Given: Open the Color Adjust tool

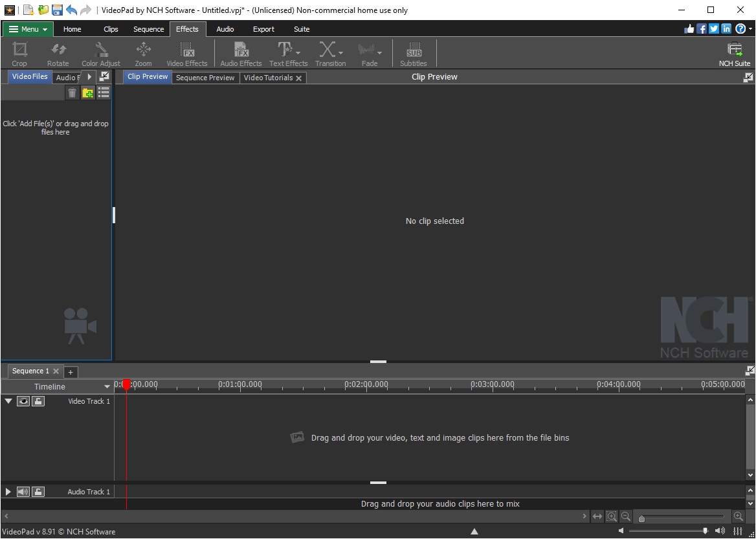Looking at the screenshot, I should pos(101,54).
